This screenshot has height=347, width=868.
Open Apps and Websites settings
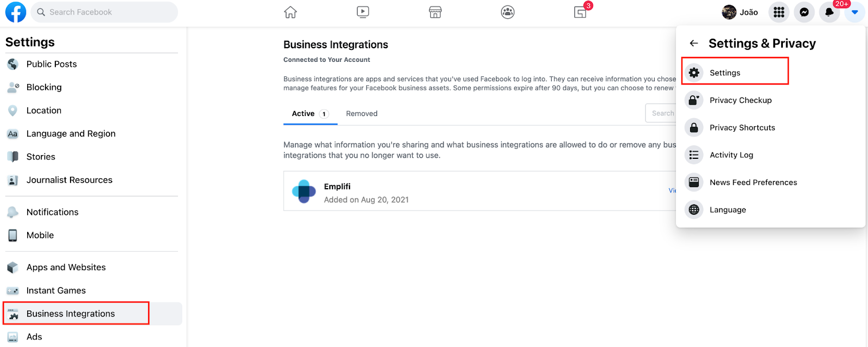coord(66,267)
